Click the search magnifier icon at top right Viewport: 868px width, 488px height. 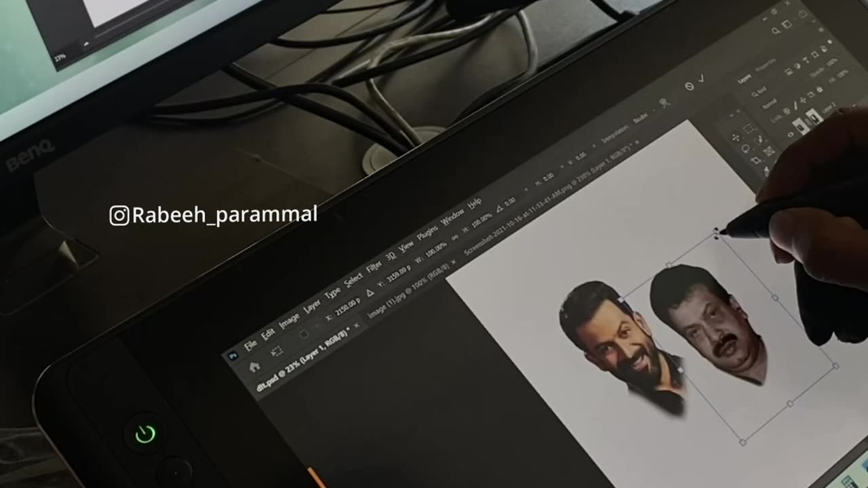click(775, 30)
